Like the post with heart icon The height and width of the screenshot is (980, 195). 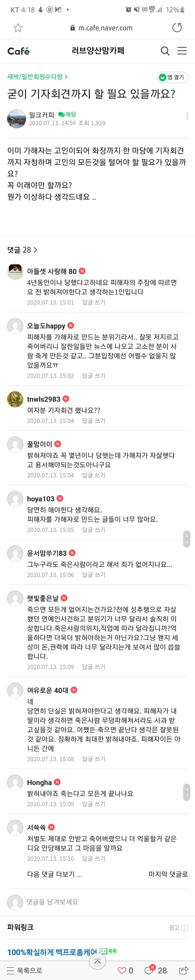[x=122, y=970]
